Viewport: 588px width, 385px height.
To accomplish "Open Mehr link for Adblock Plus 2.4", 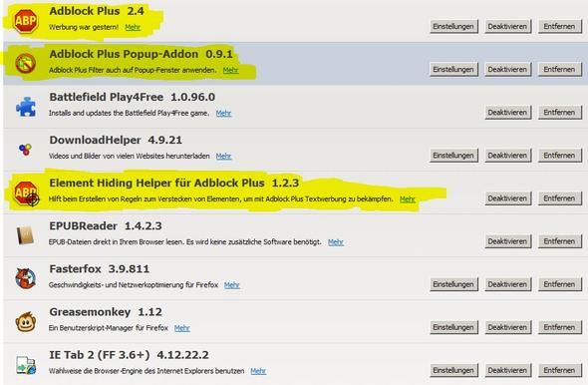I will tap(133, 27).
